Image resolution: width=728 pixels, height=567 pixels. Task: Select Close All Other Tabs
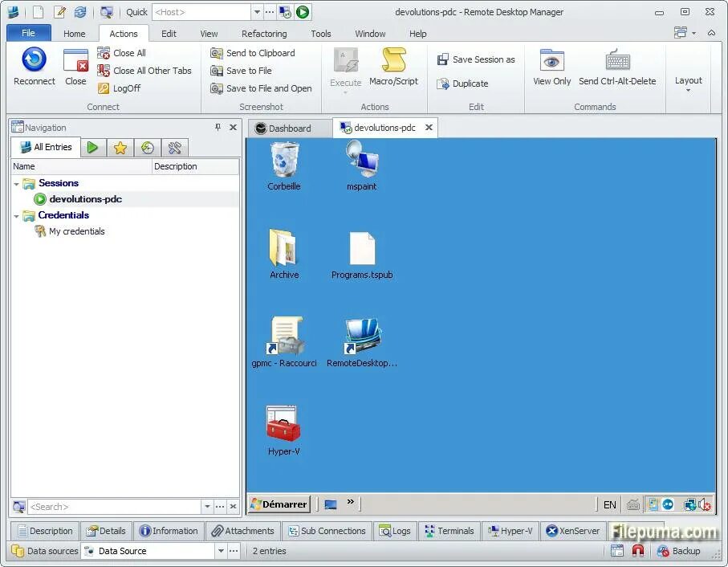(x=144, y=71)
